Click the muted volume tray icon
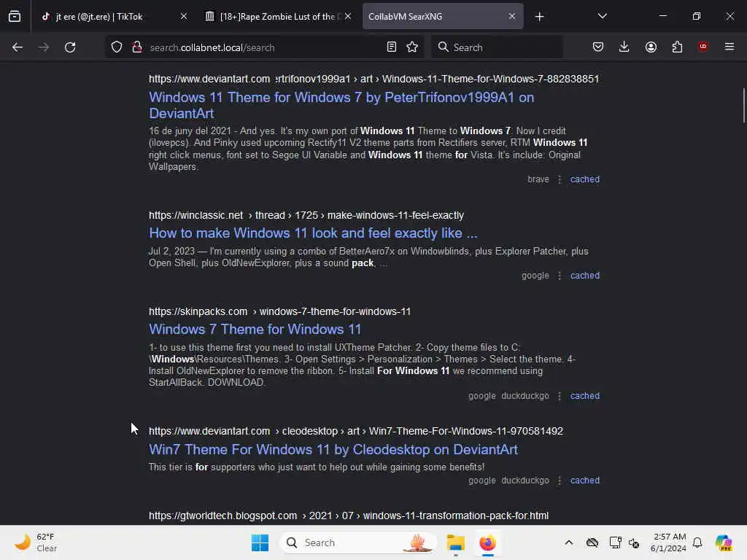 pos(634,542)
